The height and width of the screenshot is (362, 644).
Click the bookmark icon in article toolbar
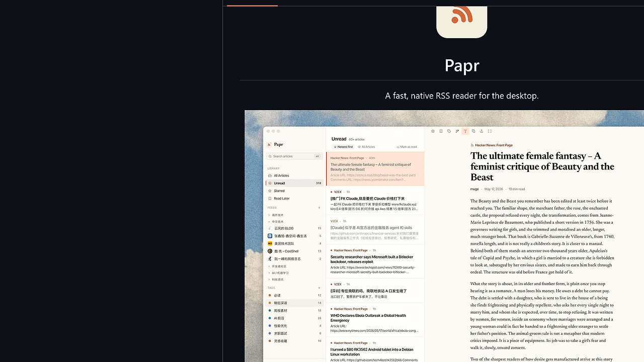[441, 131]
